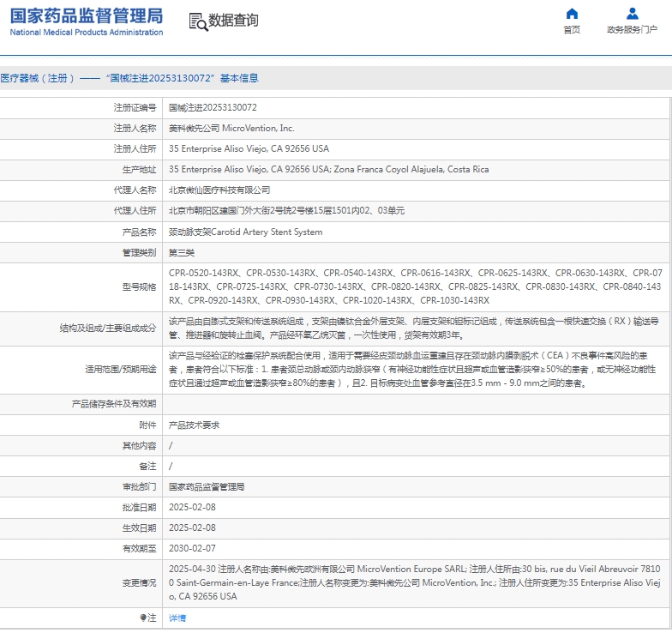Click the bulb icon beside 注
The height and width of the screenshot is (633, 672).
[x=143, y=618]
